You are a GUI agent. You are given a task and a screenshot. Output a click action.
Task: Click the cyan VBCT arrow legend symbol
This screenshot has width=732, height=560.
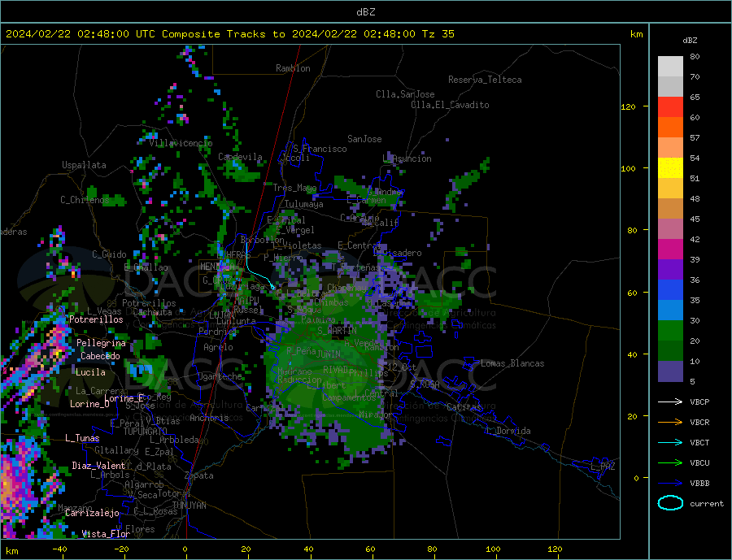(x=670, y=442)
